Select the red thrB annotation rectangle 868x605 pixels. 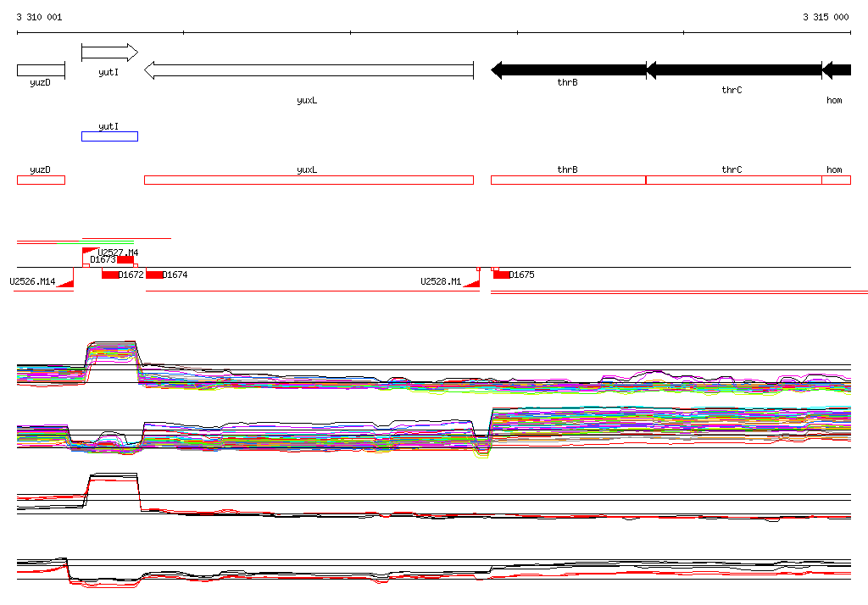(569, 180)
